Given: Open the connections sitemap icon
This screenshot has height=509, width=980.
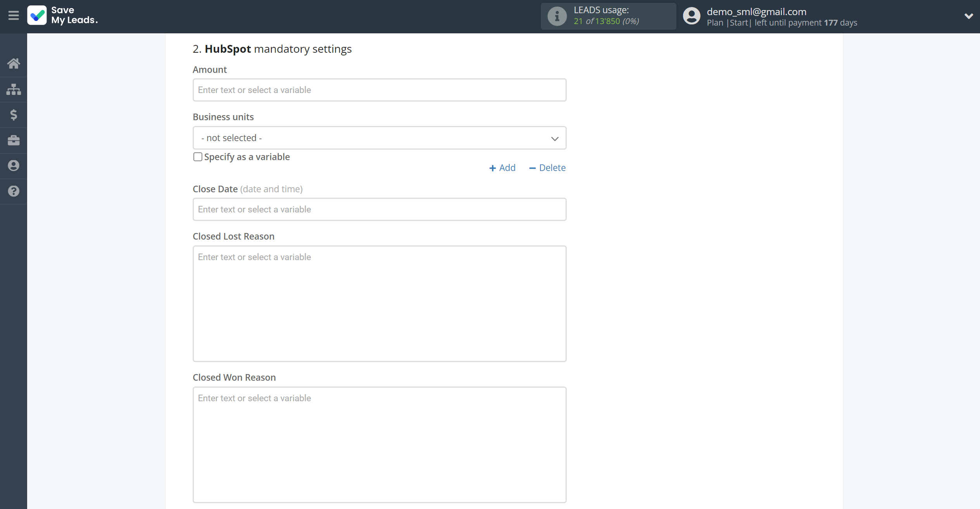Looking at the screenshot, I should coord(14,89).
